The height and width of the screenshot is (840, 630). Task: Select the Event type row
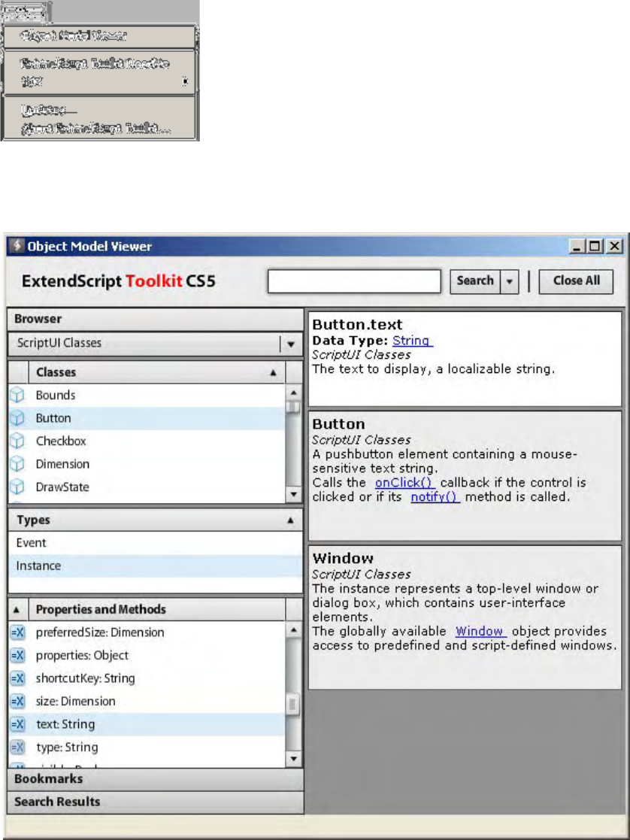pos(156,543)
